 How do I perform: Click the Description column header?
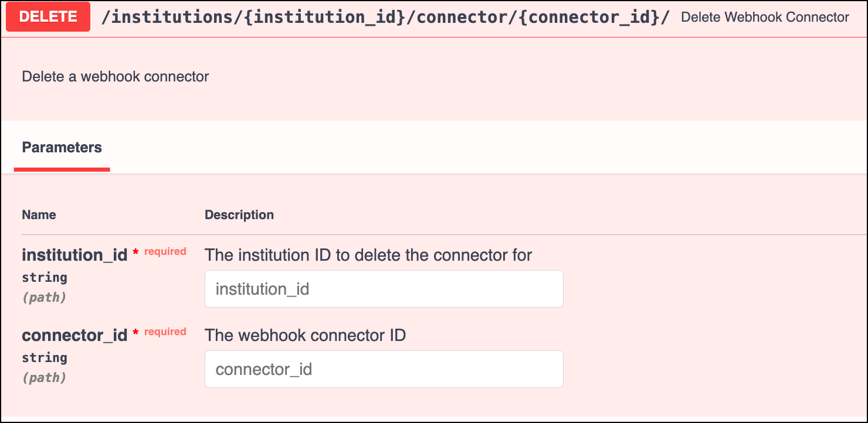pyautogui.click(x=239, y=215)
